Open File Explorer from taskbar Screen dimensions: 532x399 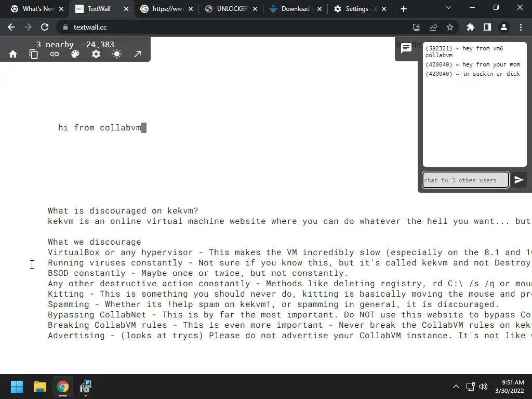(39, 387)
